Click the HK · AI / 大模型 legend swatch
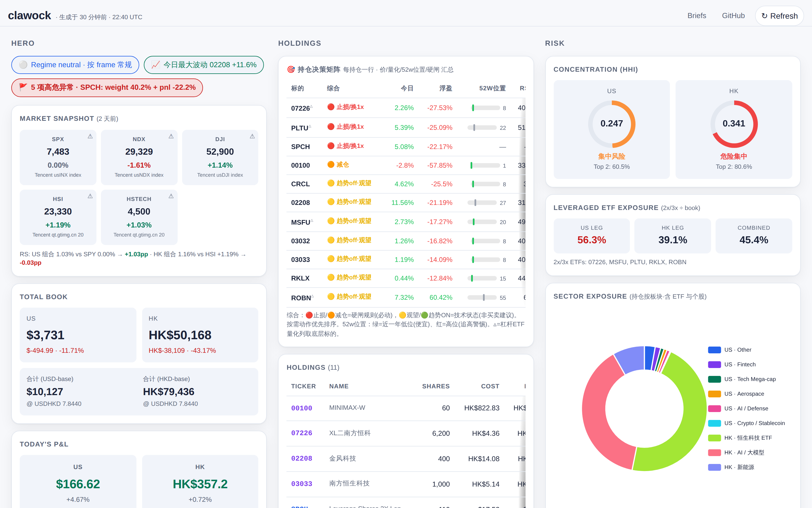 (714, 453)
